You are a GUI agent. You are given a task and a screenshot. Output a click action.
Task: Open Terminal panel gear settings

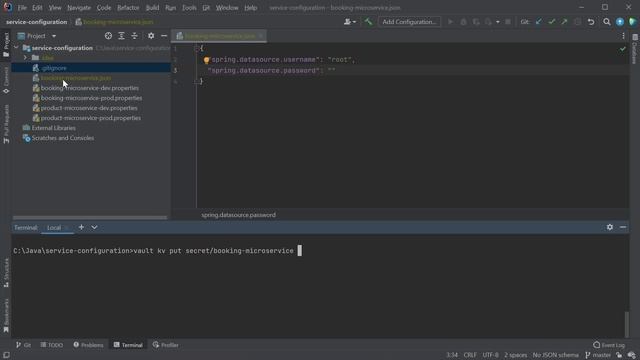pyautogui.click(x=609, y=227)
